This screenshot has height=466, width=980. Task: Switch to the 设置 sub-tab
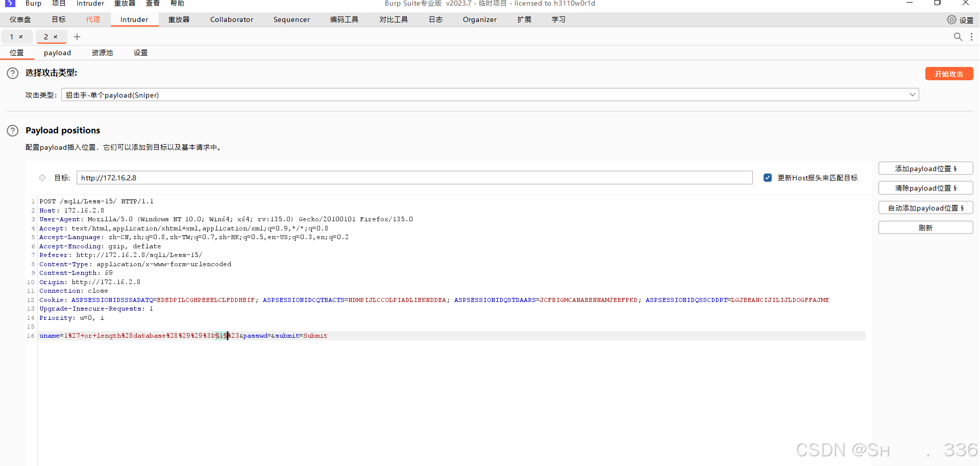pyautogui.click(x=141, y=53)
